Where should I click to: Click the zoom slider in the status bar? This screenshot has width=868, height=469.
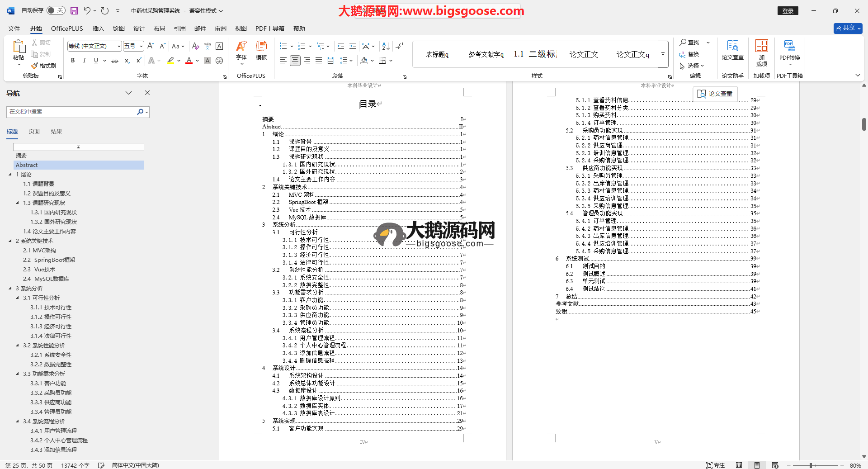click(x=811, y=465)
